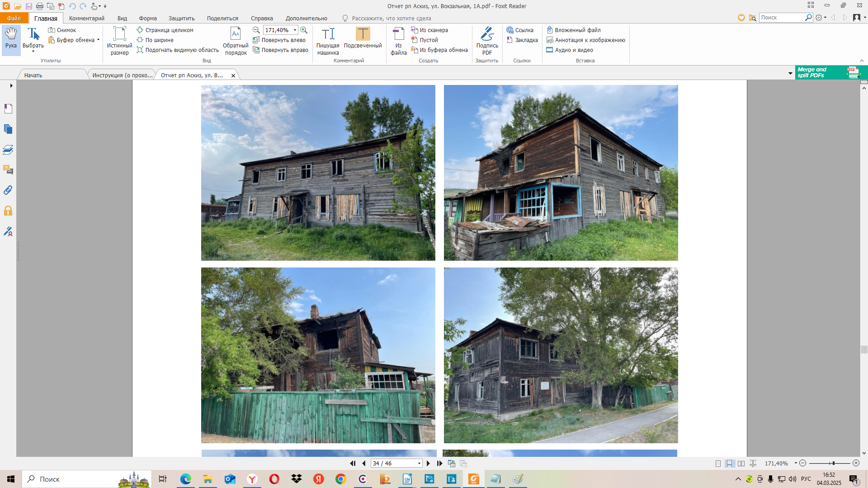This screenshot has width=868, height=488.
Task: Insert Аудио и видео
Action: pyautogui.click(x=570, y=50)
